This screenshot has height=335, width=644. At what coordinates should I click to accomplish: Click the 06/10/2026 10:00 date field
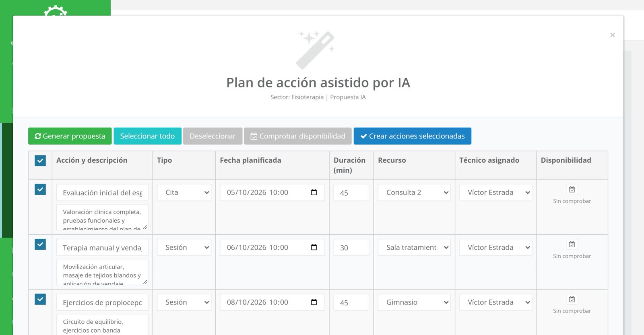[272, 247]
